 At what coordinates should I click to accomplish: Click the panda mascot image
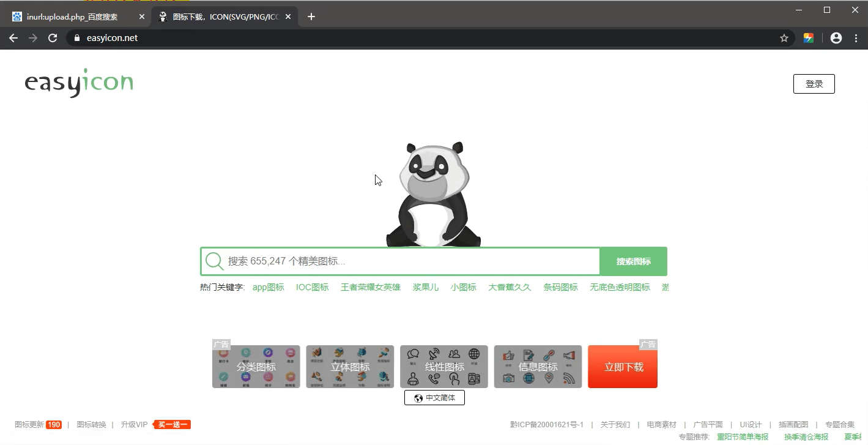coord(434,194)
